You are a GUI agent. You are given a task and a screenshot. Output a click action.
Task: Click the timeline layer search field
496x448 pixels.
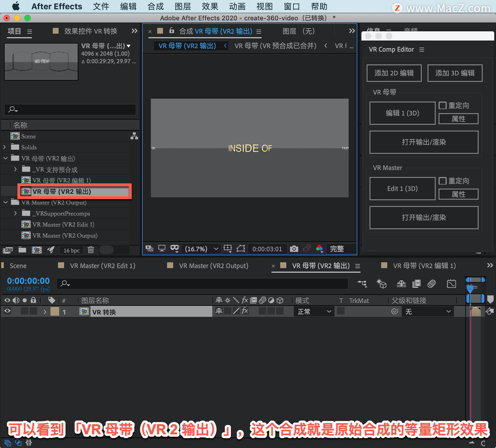click(x=202, y=283)
